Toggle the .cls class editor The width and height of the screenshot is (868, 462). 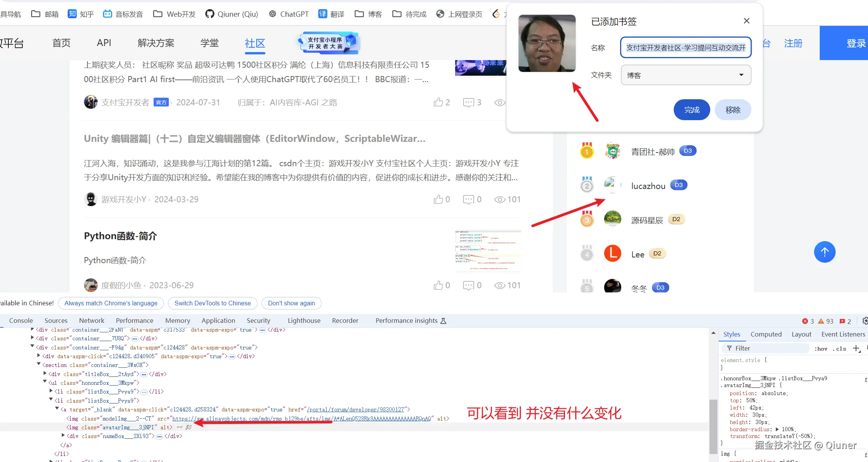839,349
